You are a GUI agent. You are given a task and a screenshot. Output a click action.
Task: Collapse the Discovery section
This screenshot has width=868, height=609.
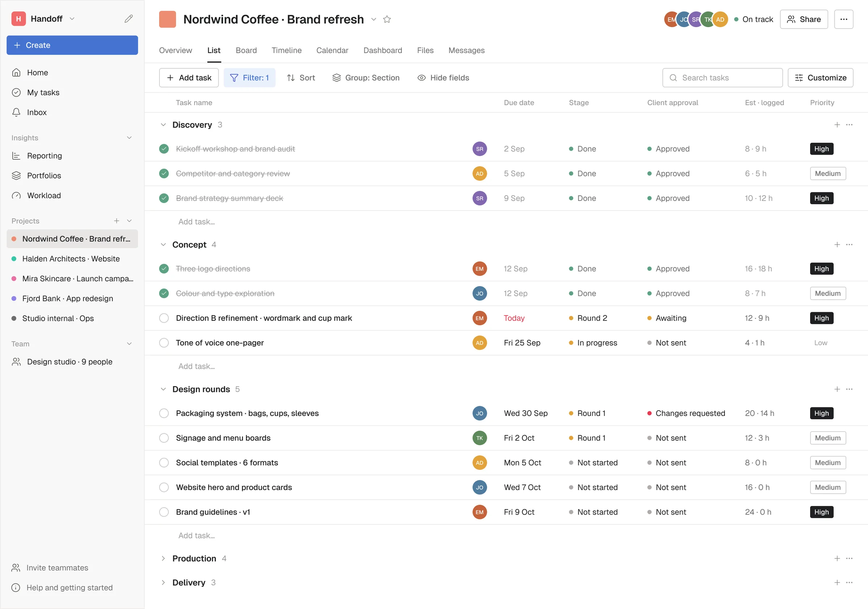(x=163, y=125)
